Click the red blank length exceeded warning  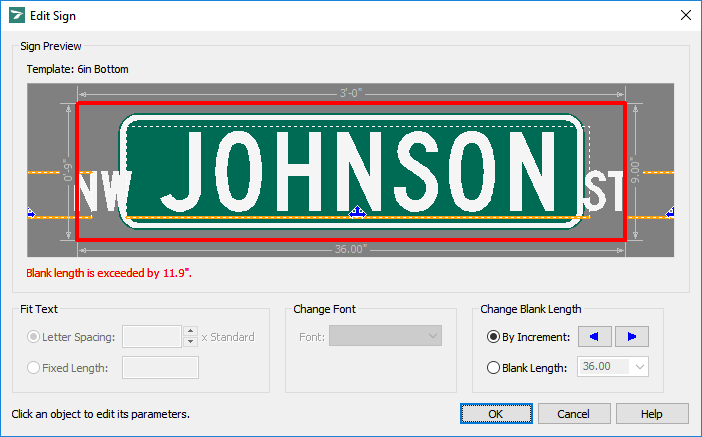pos(109,273)
